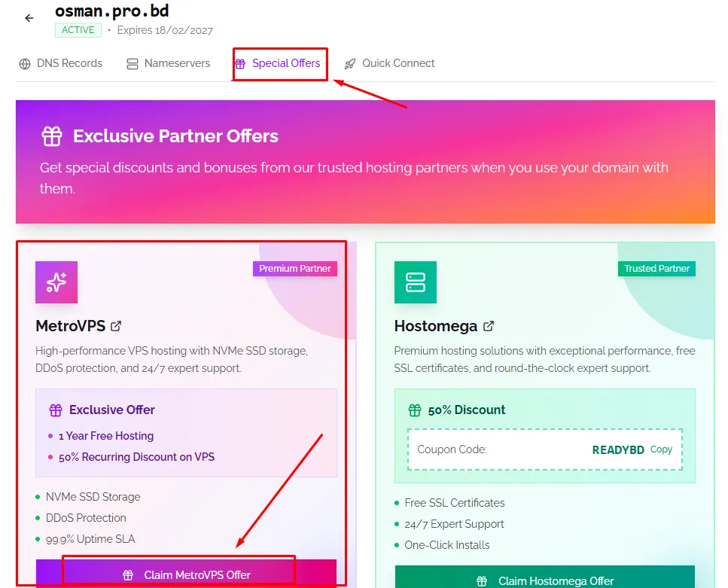Viewport: 728px width, 588px height.
Task: Click the gift icon in banner
Action: click(x=52, y=136)
